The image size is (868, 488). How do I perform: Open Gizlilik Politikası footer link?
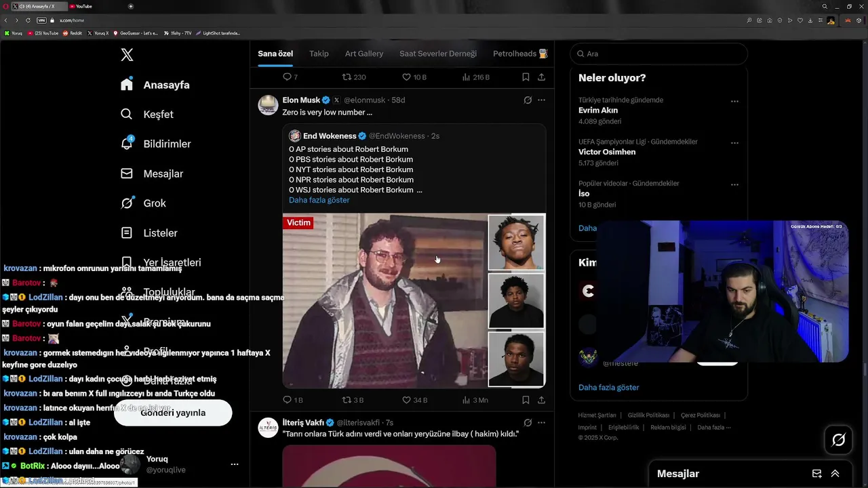point(648,415)
